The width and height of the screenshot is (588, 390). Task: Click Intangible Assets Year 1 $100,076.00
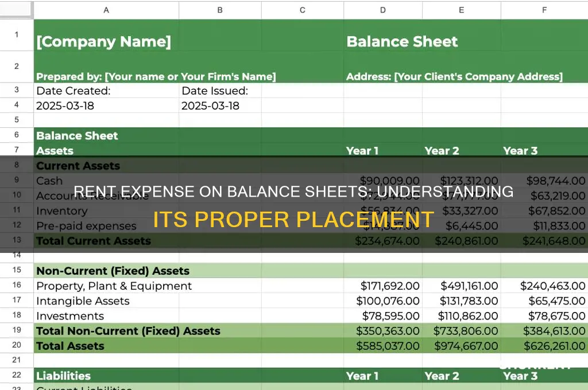(x=388, y=301)
